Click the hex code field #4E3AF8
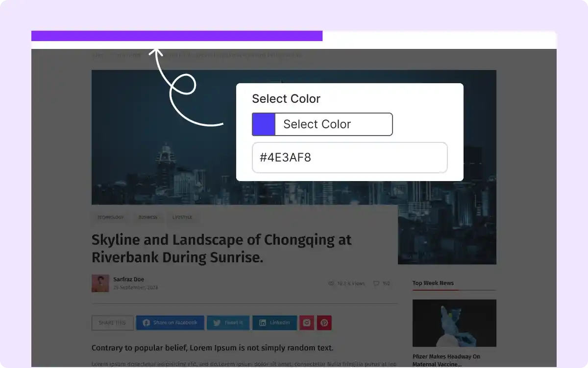The height and width of the screenshot is (368, 588). click(x=349, y=158)
